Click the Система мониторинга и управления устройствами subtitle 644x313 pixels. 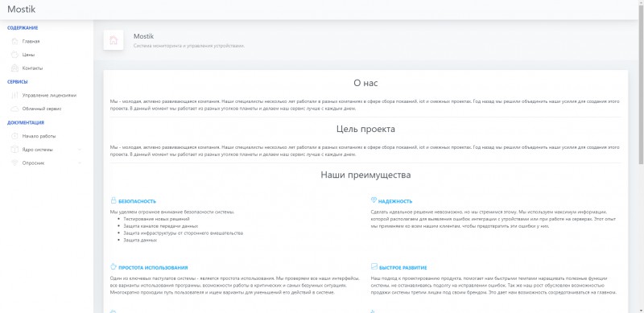pos(189,46)
